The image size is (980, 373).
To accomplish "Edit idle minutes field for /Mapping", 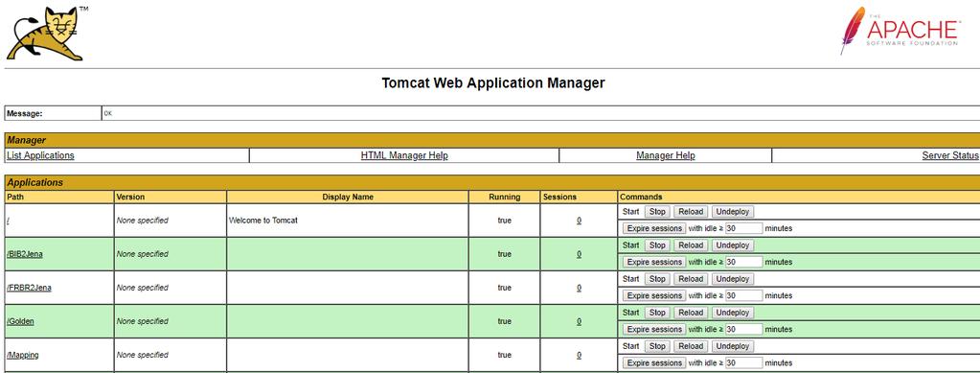I will coord(743,363).
